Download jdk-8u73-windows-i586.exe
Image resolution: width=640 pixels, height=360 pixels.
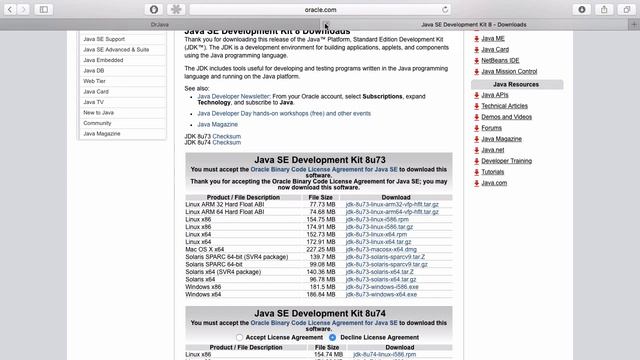[x=382, y=287]
